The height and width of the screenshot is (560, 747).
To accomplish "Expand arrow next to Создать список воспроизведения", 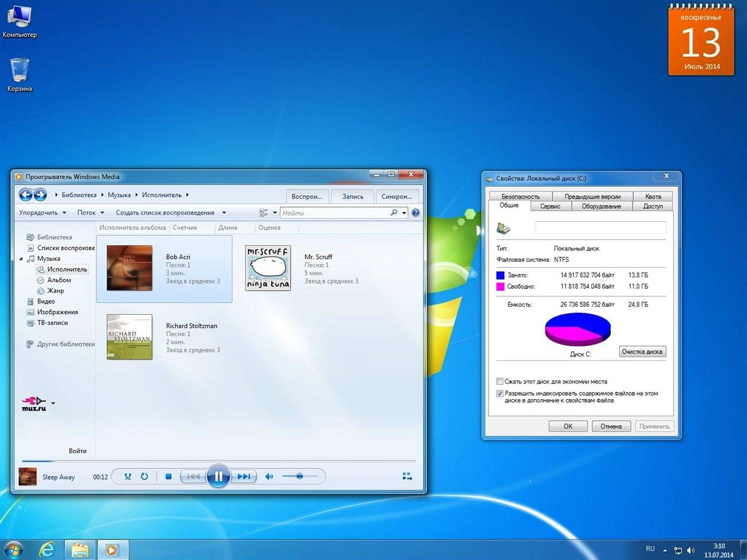I will 224,213.
